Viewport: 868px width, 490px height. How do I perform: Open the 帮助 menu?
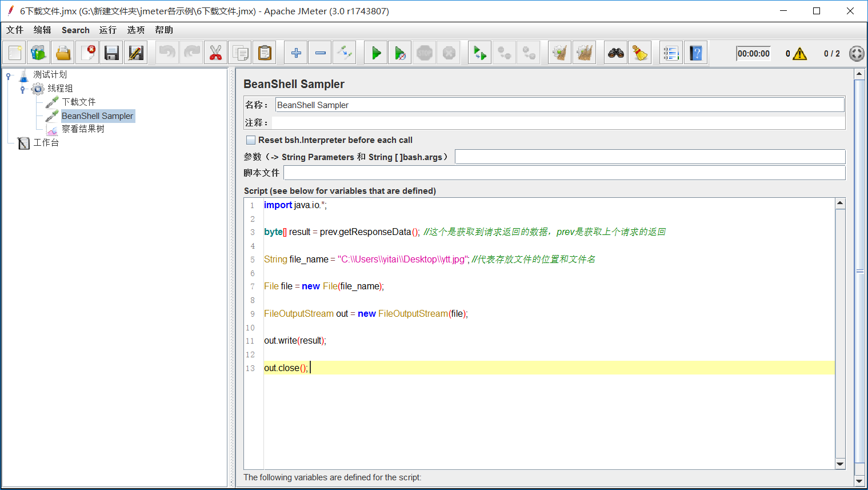click(164, 30)
